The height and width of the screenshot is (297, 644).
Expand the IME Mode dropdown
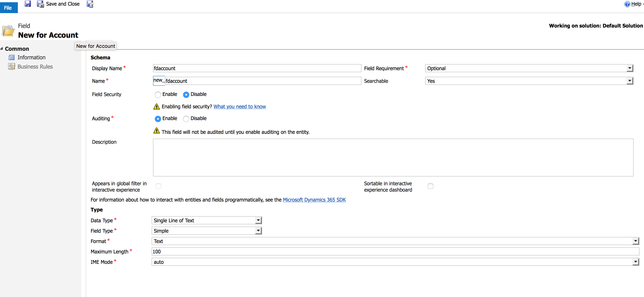point(635,262)
